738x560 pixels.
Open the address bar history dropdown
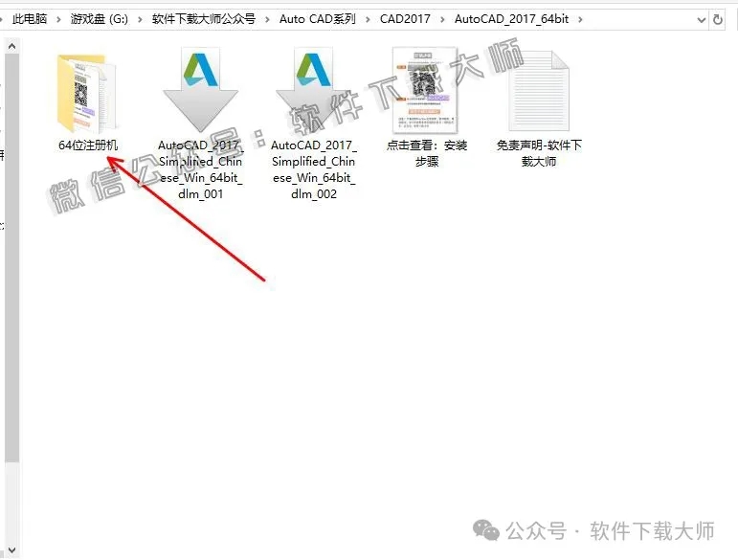(x=702, y=20)
